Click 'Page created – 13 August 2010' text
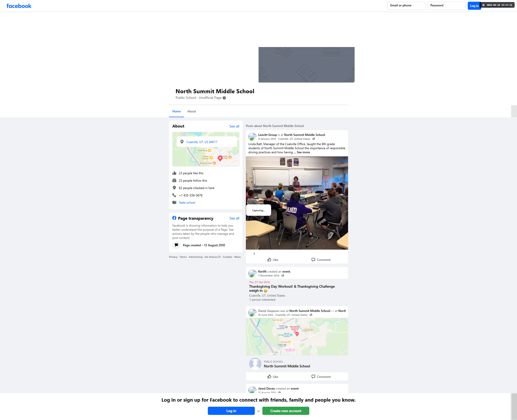 click(204, 245)
